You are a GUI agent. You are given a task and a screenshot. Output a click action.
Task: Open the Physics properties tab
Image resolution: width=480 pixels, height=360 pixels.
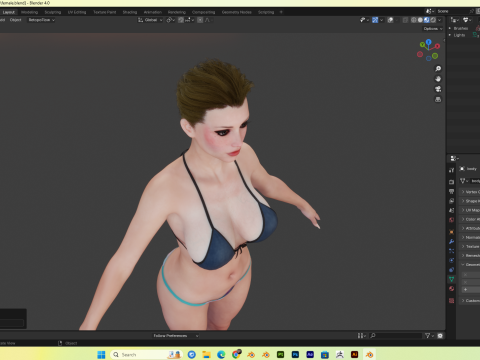[452, 260]
